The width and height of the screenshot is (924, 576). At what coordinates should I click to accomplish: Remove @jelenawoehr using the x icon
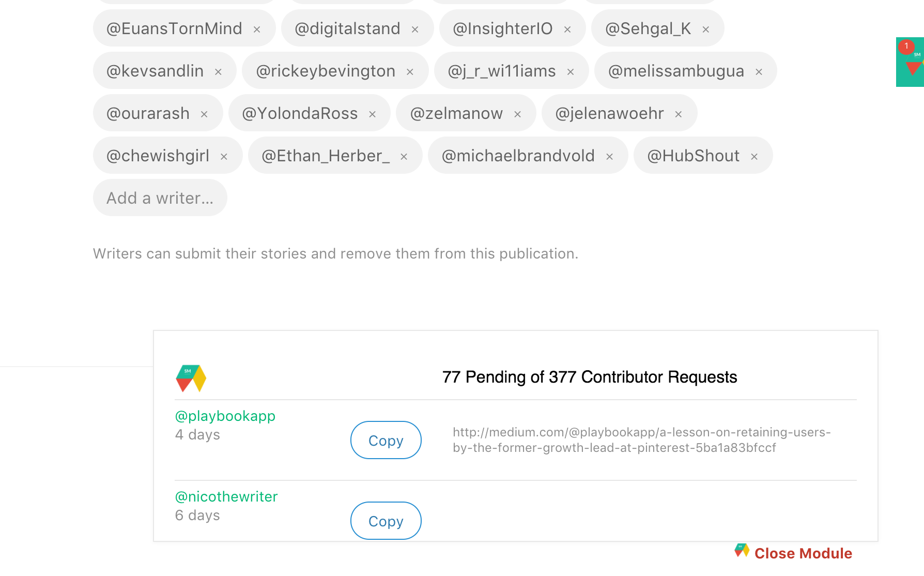click(679, 115)
